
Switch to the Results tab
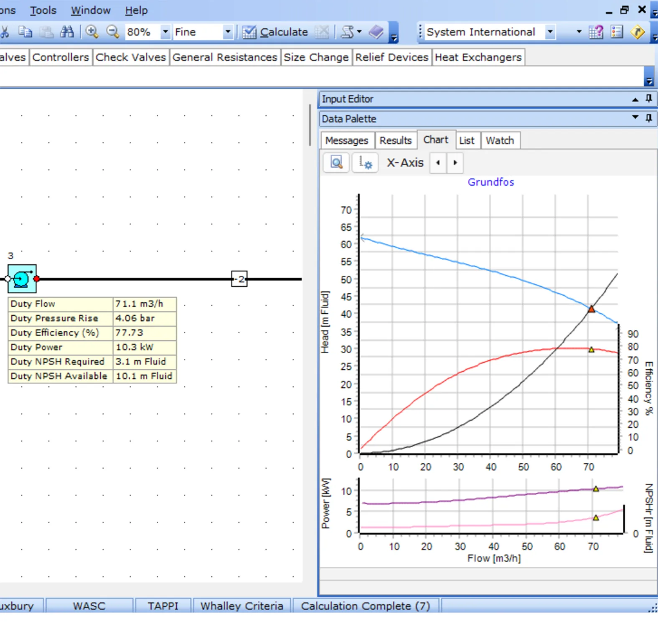point(395,140)
